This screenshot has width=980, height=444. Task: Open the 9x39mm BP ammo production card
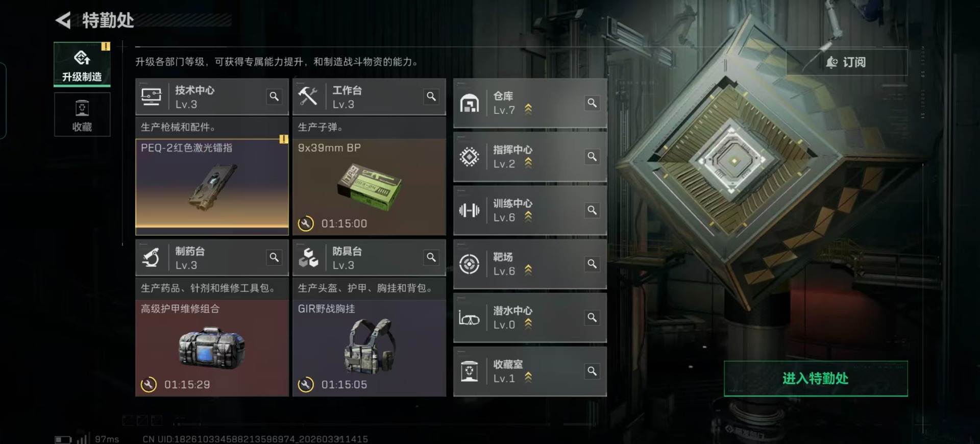click(369, 187)
